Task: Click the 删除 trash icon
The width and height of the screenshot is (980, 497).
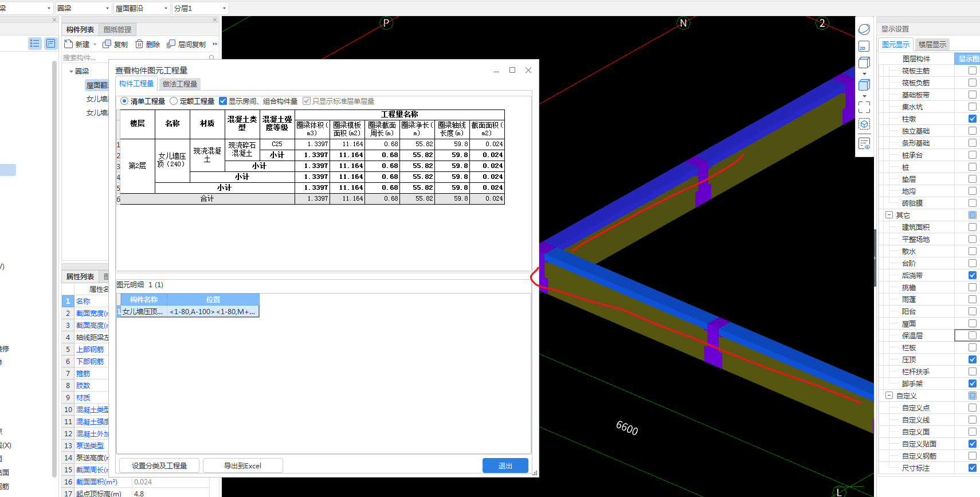Action: tap(139, 44)
